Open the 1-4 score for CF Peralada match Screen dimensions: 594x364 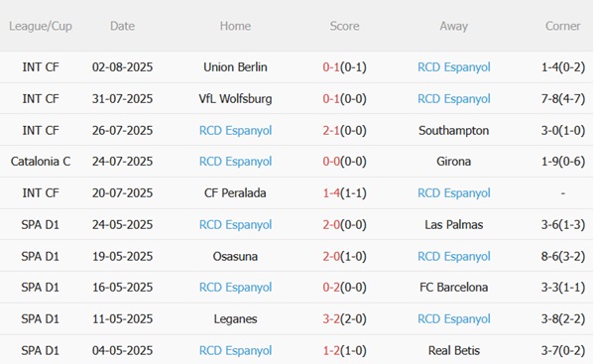click(344, 192)
